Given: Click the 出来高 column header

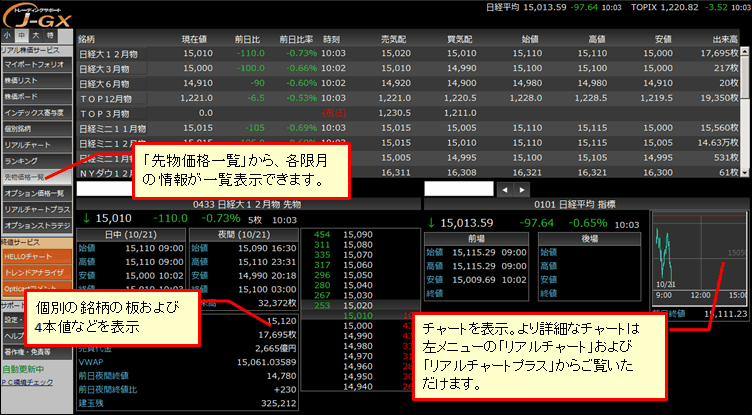Looking at the screenshot, I should pyautogui.click(x=725, y=39).
